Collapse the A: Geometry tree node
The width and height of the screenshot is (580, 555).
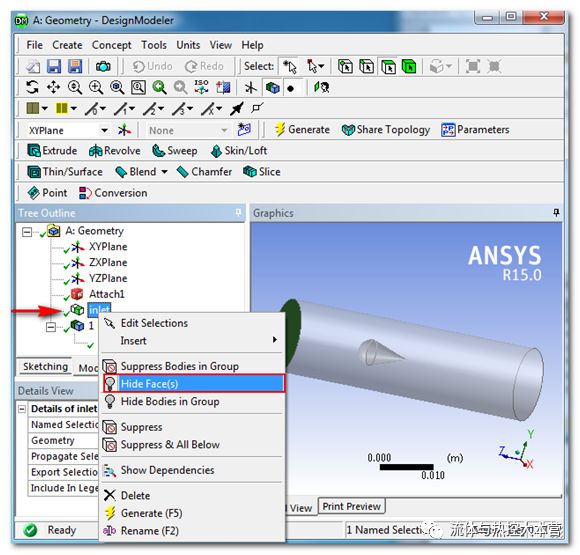(27, 232)
